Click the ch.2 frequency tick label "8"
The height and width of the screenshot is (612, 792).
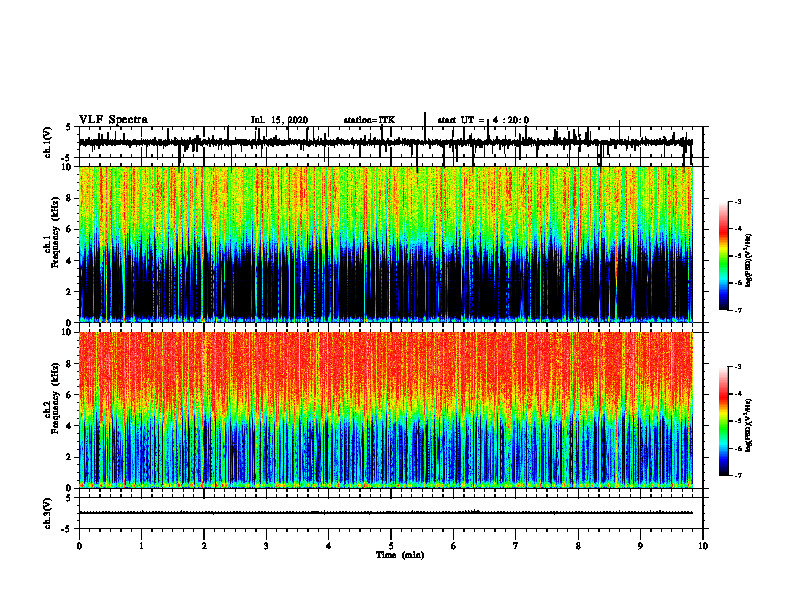pyautogui.click(x=70, y=364)
